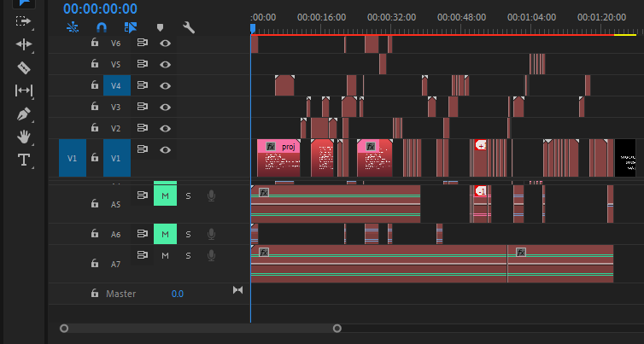Toggle sync lock for track V1
This screenshot has width=644, height=344.
[142, 149]
